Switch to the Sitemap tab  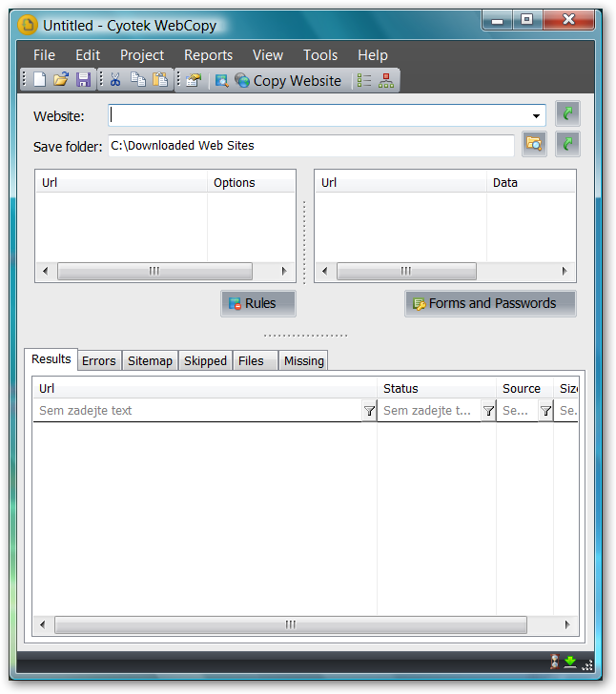150,360
